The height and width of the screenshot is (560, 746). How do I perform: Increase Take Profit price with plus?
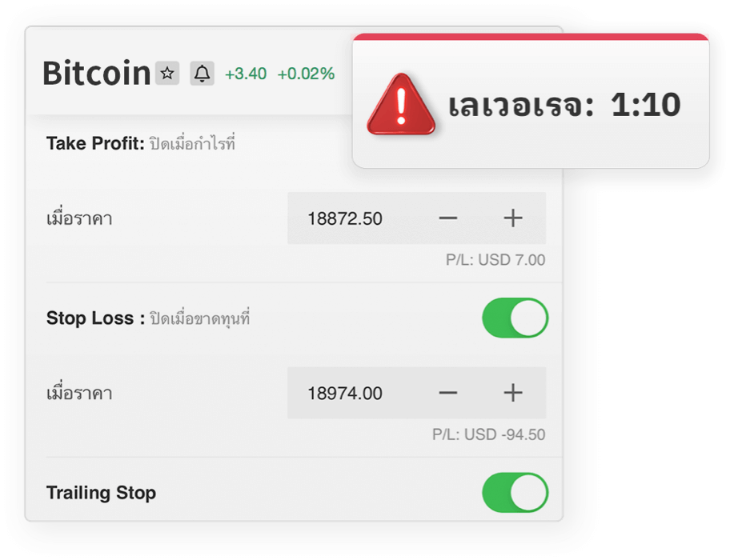pos(513,218)
